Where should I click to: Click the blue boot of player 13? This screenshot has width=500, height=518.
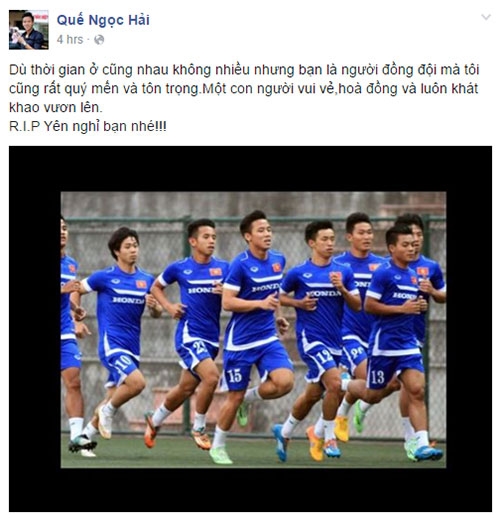[429, 453]
